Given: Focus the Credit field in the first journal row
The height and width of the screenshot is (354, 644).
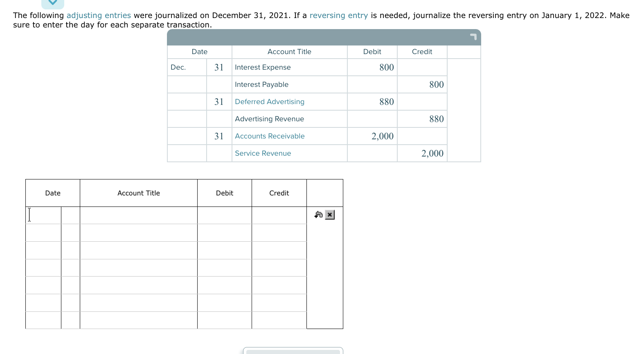Looking at the screenshot, I should tap(279, 216).
